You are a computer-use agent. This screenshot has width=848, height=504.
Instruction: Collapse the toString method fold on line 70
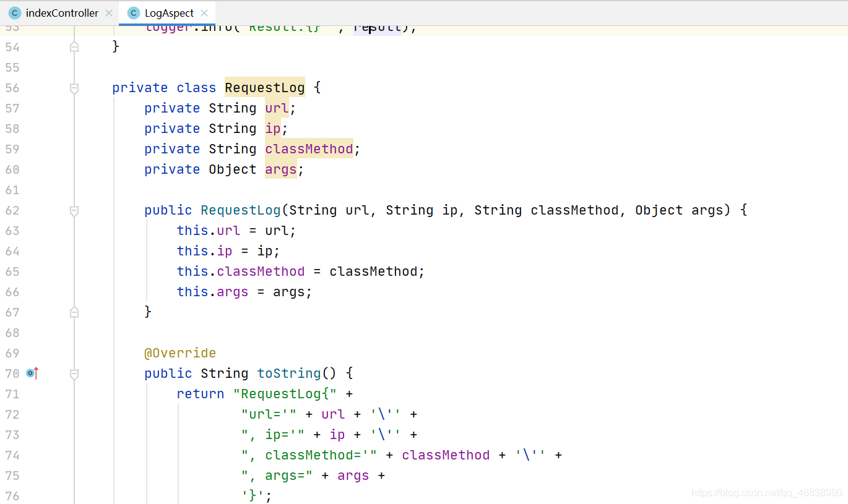(74, 374)
